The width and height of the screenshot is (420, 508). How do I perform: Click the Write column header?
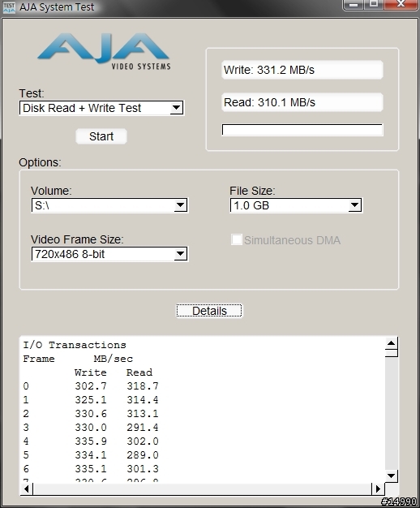(x=91, y=372)
